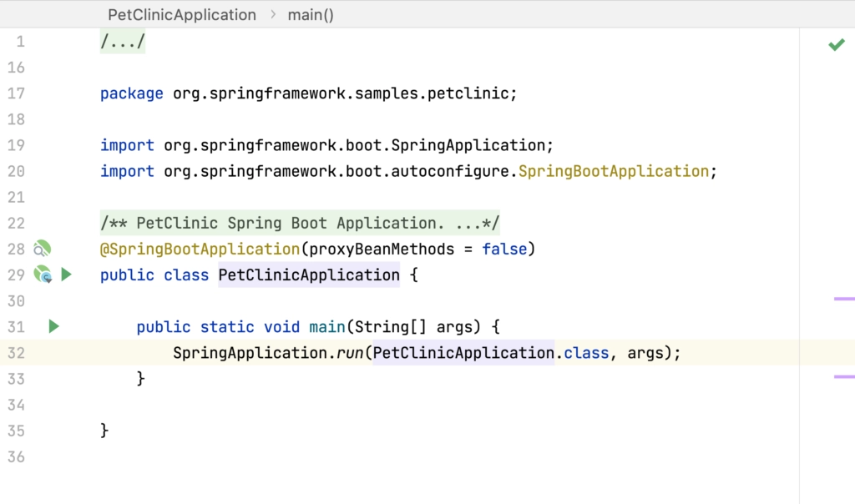Click the Spring bean gutter icon on line 29

pyautogui.click(x=43, y=274)
